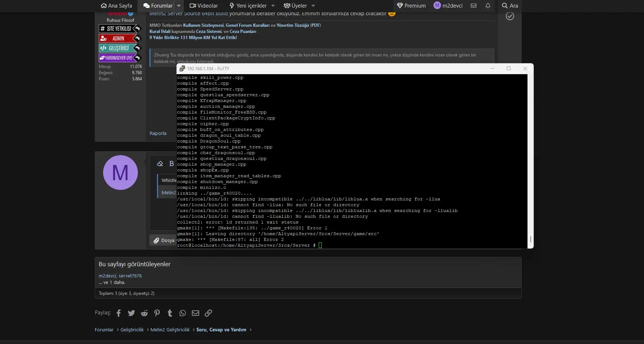Screen dimensions: 644x344
Task: Toggle the solved checkmark circle icon
Action: point(510,16)
